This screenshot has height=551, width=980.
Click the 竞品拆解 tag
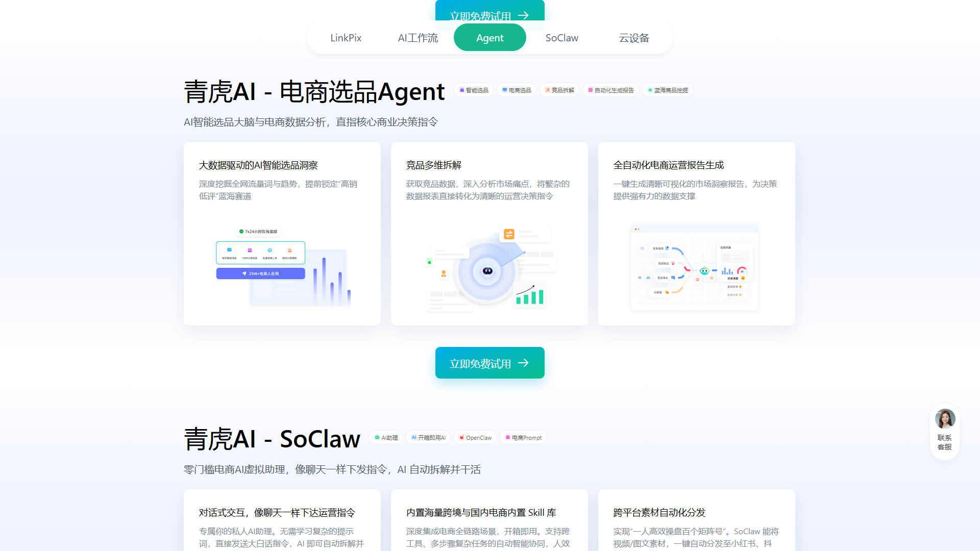click(x=559, y=90)
